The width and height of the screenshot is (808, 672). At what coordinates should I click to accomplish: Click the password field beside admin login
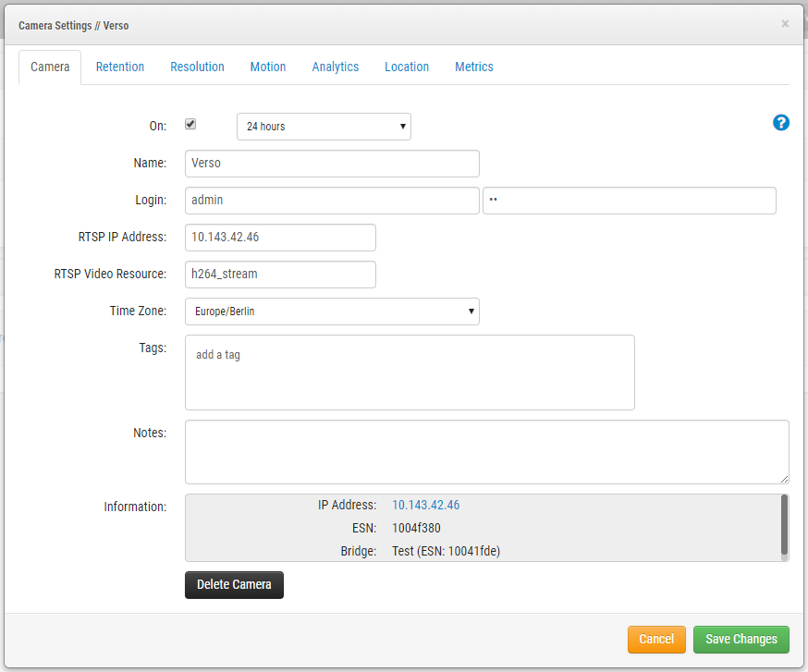click(x=629, y=201)
